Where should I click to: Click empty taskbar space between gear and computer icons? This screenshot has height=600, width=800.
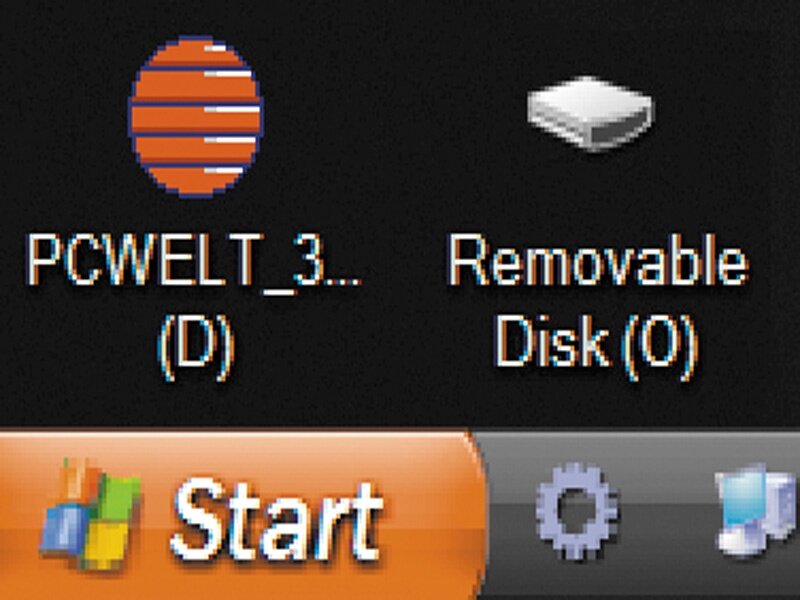[666, 515]
